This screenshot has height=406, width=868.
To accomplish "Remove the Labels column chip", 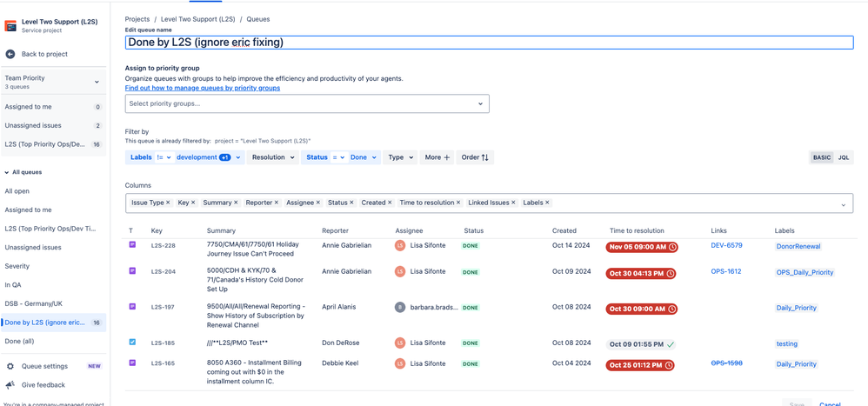I will coord(547,203).
